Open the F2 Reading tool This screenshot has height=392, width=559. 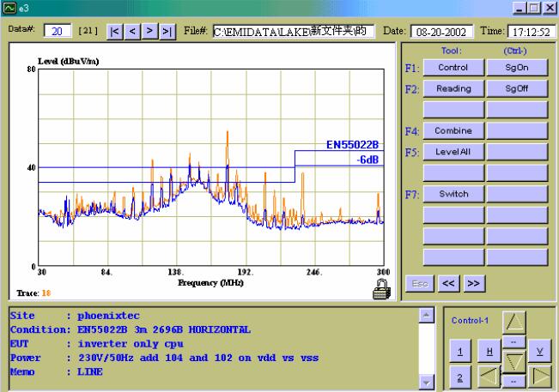point(453,88)
